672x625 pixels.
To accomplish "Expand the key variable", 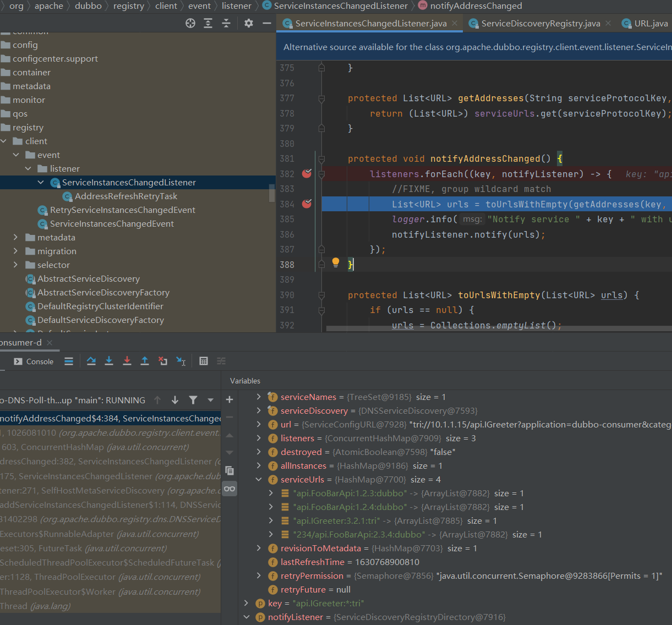I will click(247, 603).
